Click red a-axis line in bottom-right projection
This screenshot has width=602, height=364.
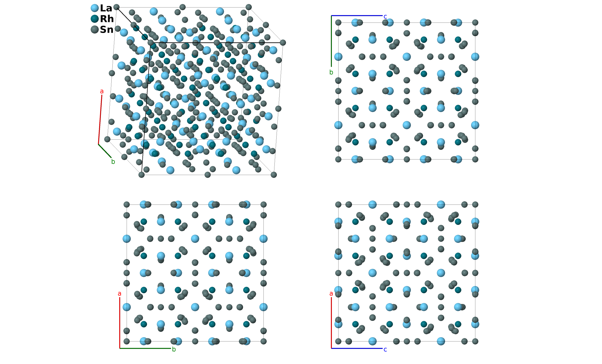[x=331, y=323]
